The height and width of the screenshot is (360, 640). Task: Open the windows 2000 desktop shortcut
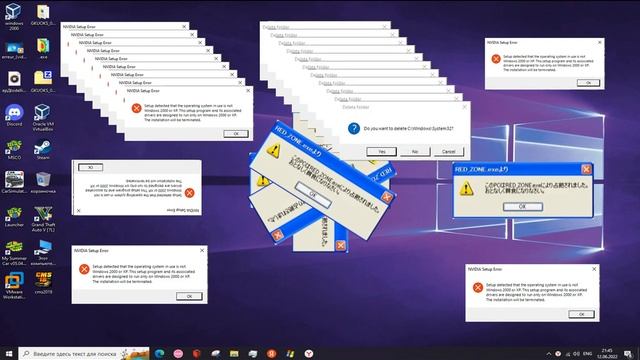(13, 16)
